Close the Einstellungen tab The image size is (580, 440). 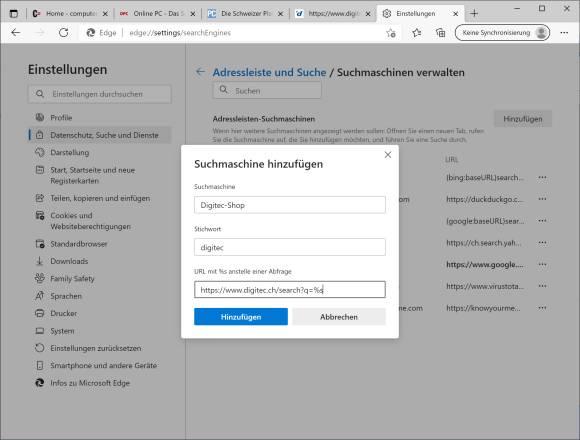pyautogui.click(x=456, y=14)
